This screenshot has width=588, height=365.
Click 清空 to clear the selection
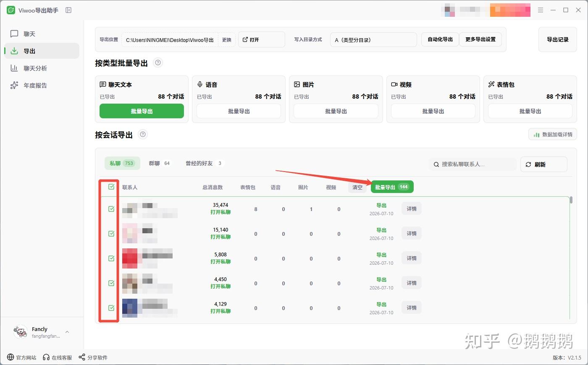(x=357, y=187)
